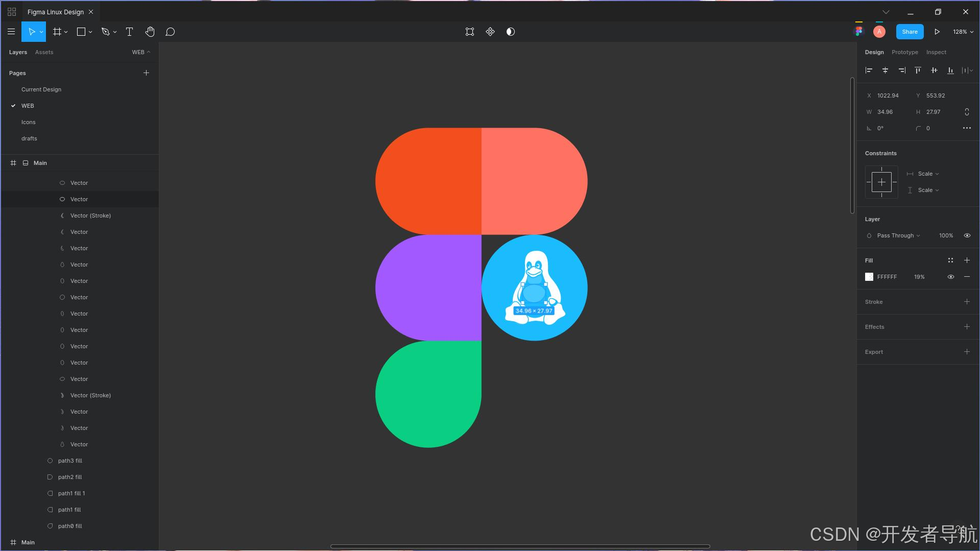Screen dimensions: 980x551
Task: Click Align right icon
Action: coord(902,70)
